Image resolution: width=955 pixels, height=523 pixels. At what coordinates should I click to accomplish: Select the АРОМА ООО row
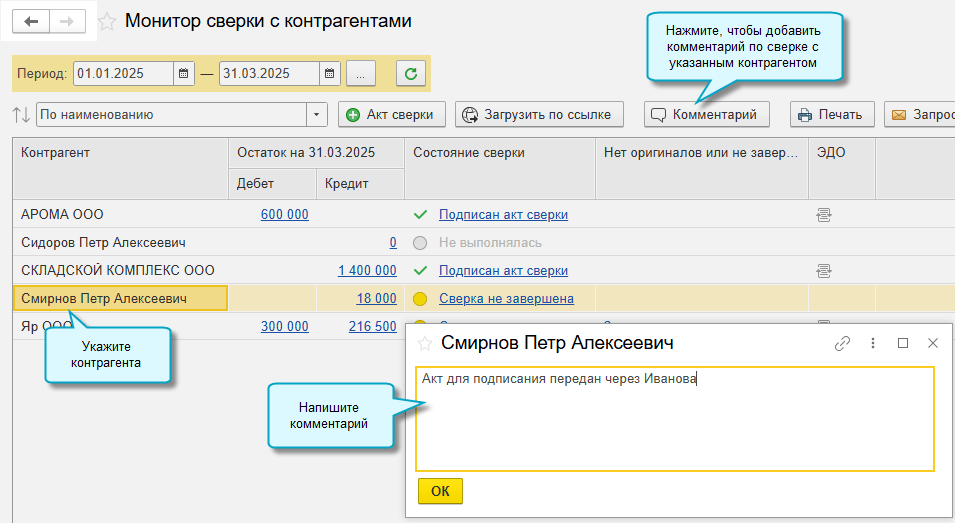[62, 214]
